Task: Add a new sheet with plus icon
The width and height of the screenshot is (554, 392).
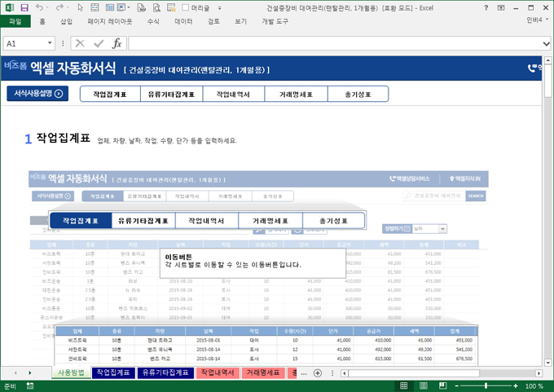Action: tap(317, 372)
